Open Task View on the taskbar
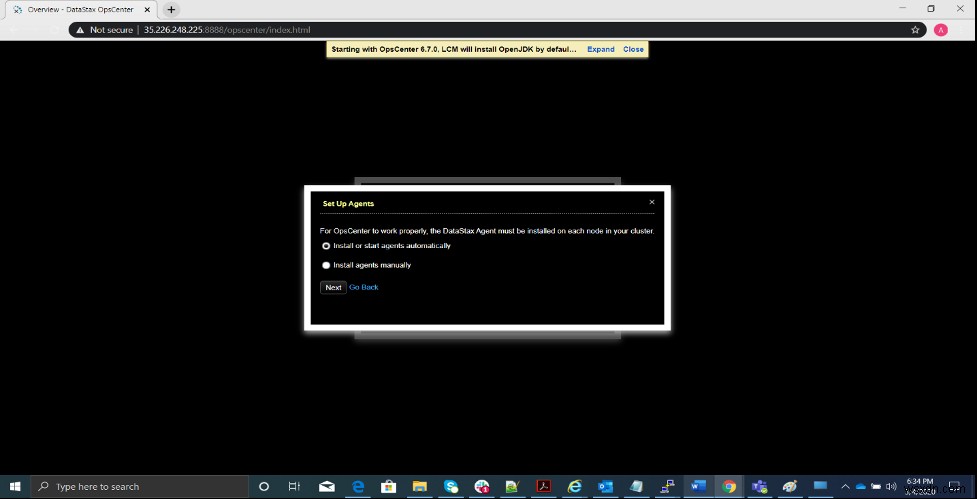The width and height of the screenshot is (977, 499). [x=295, y=487]
